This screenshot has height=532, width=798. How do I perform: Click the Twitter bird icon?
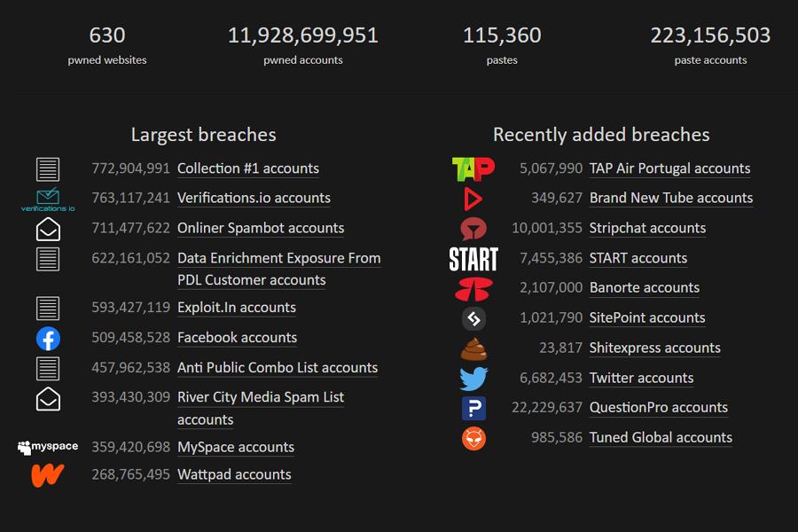click(x=473, y=379)
